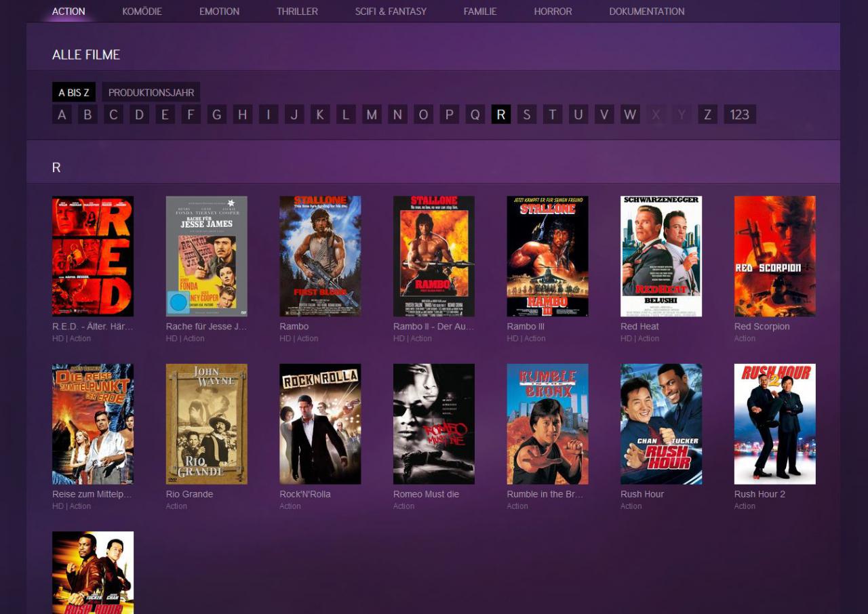
Task: Filter movies by letter F
Action: click(191, 115)
